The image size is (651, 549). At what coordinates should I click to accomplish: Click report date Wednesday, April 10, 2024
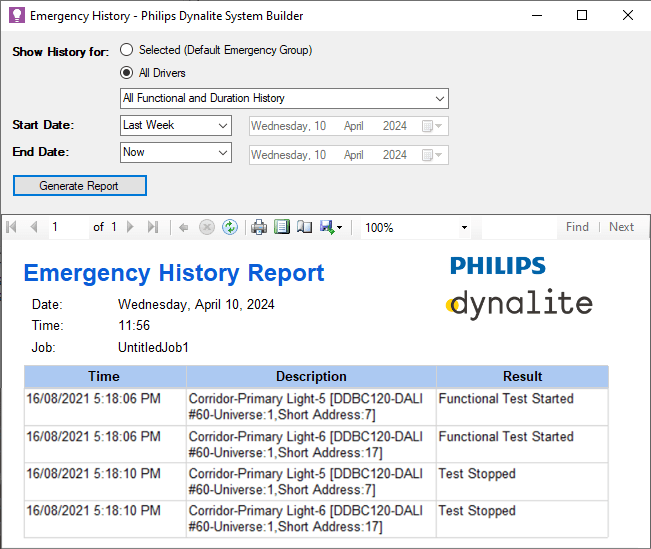(x=196, y=304)
